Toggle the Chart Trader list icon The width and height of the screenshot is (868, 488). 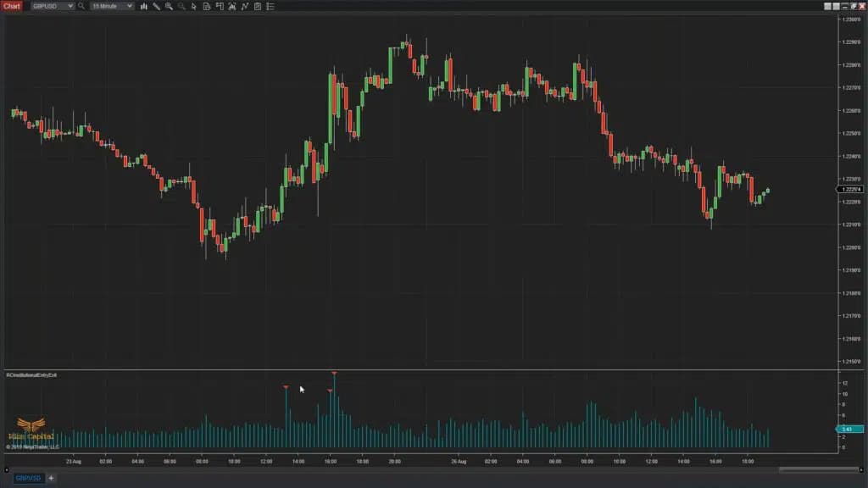pos(268,7)
